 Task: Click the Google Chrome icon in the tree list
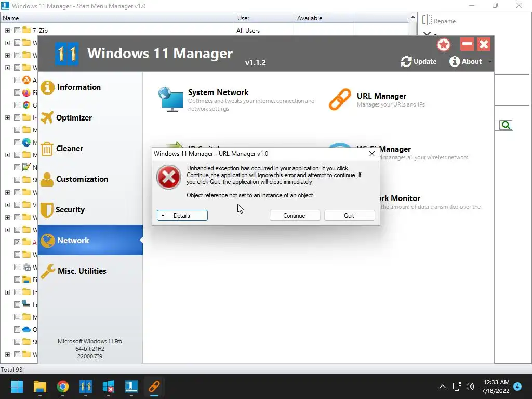(26, 105)
